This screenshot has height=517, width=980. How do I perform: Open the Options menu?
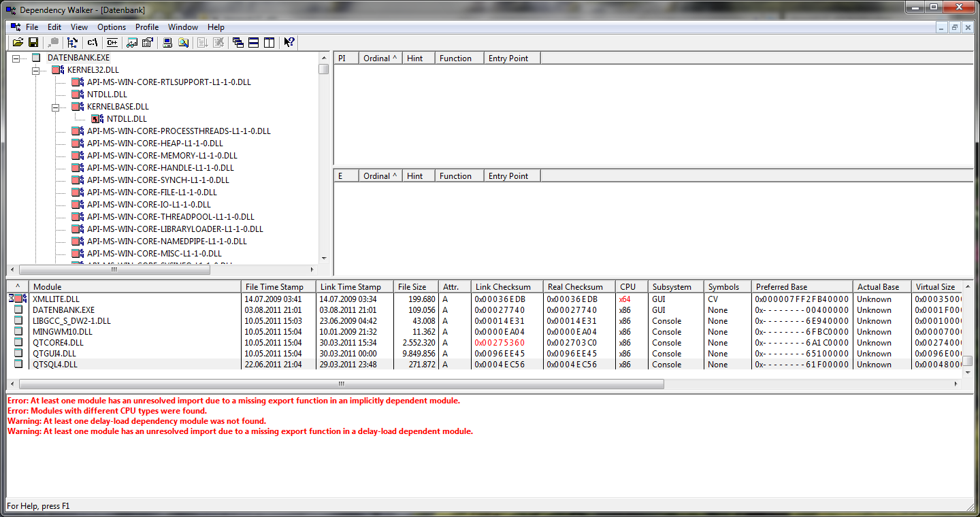point(112,27)
